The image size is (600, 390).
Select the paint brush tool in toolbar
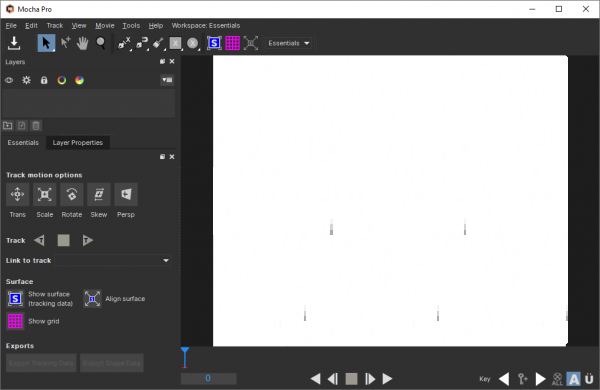click(158, 43)
